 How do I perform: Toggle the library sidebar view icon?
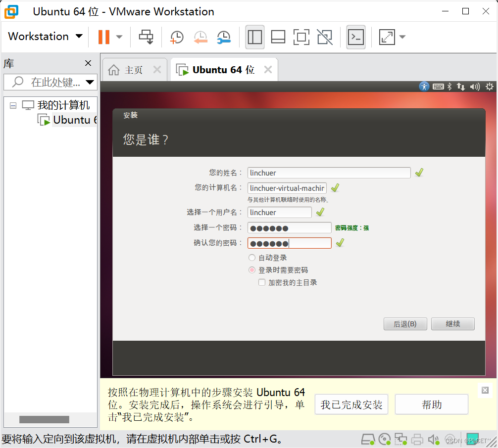(x=255, y=37)
